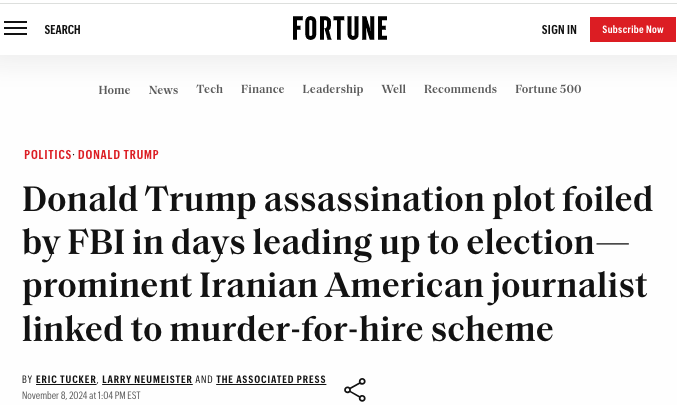Navigate to the Leadership section
This screenshot has width=677, height=405.
pyautogui.click(x=333, y=89)
